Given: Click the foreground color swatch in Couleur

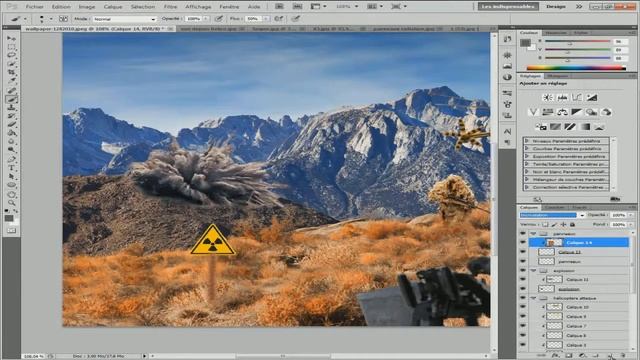Looking at the screenshot, I should click(x=525, y=42).
